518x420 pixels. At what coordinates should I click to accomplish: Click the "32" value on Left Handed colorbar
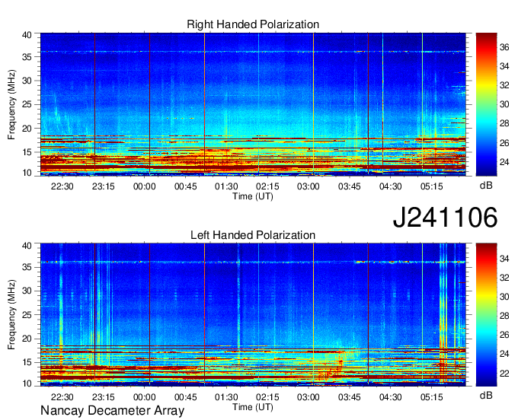pyautogui.click(x=504, y=278)
